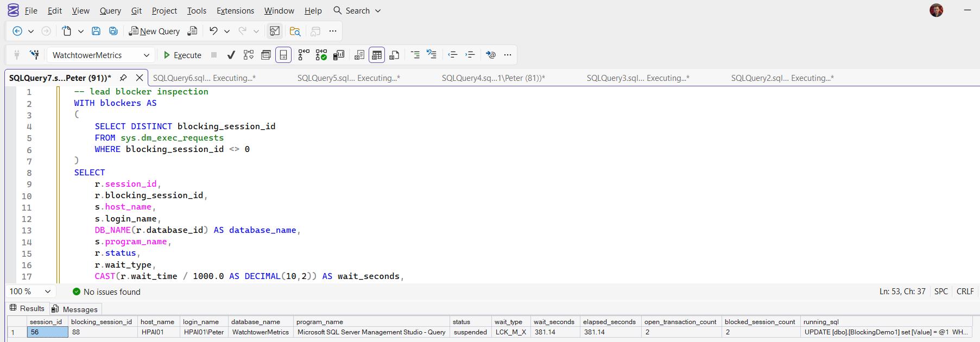The width and height of the screenshot is (980, 342).
Task: Expand the Undo history dropdown arrow
Action: click(227, 31)
